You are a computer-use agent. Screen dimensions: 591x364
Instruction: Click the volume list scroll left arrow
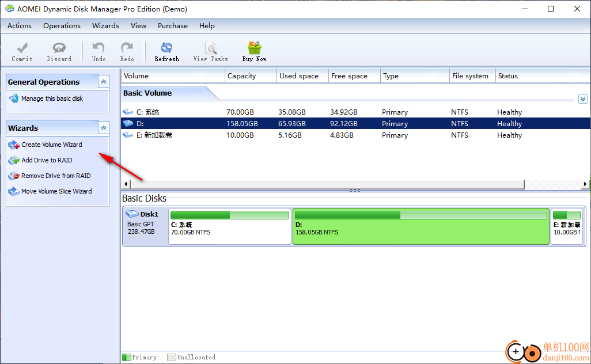click(126, 184)
